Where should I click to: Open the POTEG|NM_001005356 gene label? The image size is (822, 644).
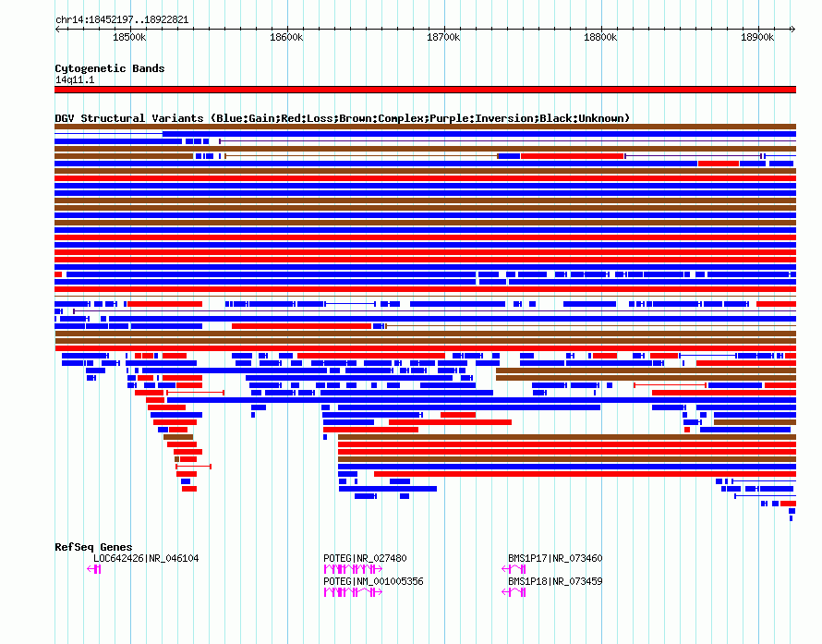point(373,581)
